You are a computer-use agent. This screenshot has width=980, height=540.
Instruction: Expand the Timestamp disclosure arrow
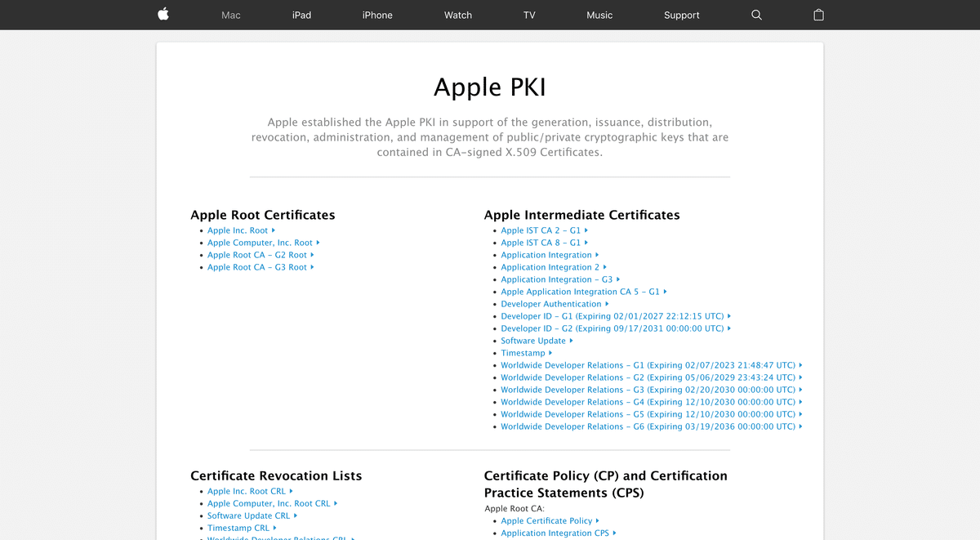click(x=552, y=353)
